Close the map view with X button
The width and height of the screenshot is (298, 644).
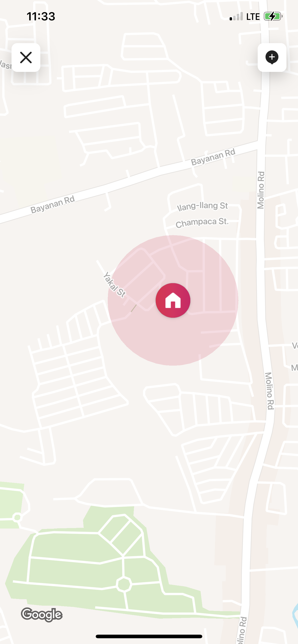coord(26,57)
